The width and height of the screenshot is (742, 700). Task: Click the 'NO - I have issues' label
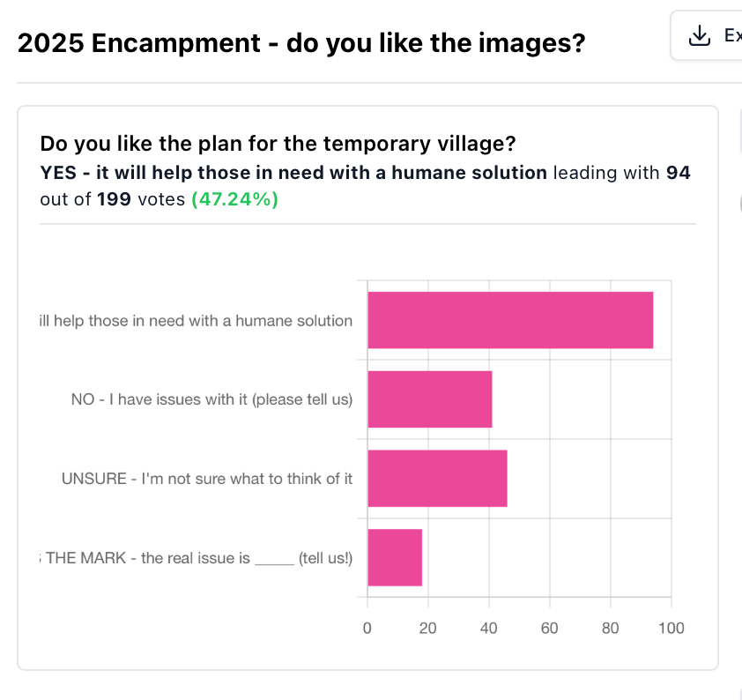point(212,399)
